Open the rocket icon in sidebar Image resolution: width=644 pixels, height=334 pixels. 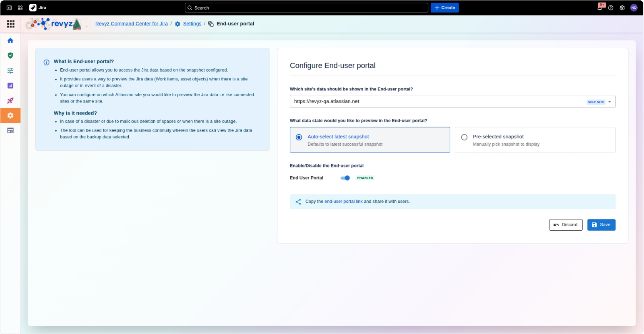click(10, 100)
